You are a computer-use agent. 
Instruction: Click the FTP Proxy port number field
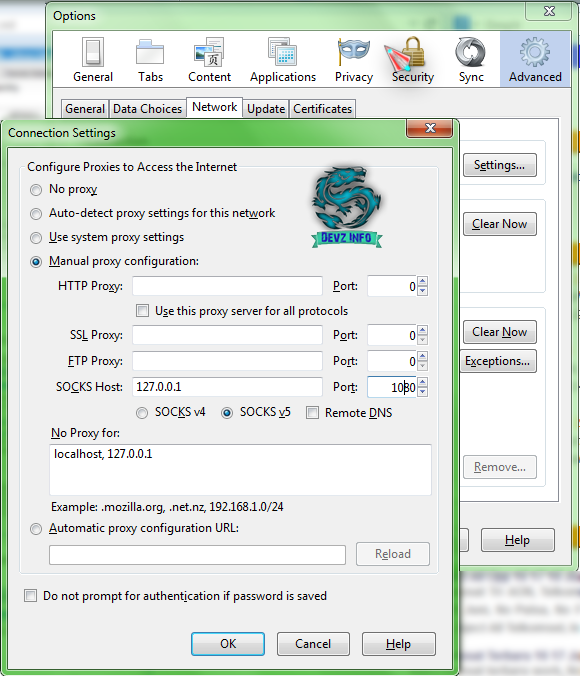click(392, 361)
